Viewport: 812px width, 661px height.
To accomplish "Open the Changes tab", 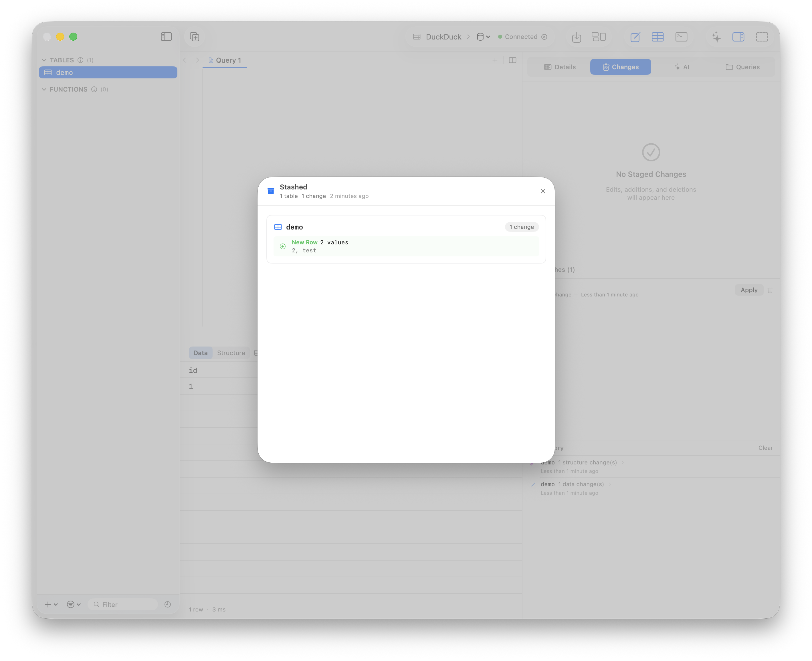I will pos(621,67).
